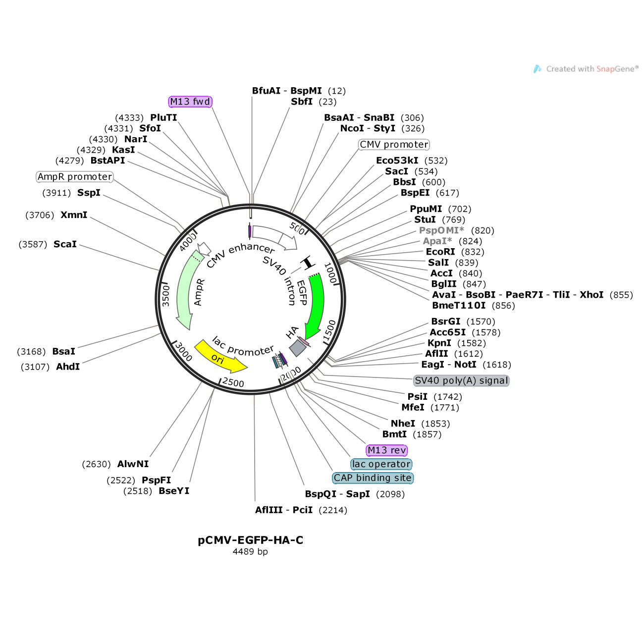
Task: Select the AflII (1612) enzyme label
Action: click(454, 354)
